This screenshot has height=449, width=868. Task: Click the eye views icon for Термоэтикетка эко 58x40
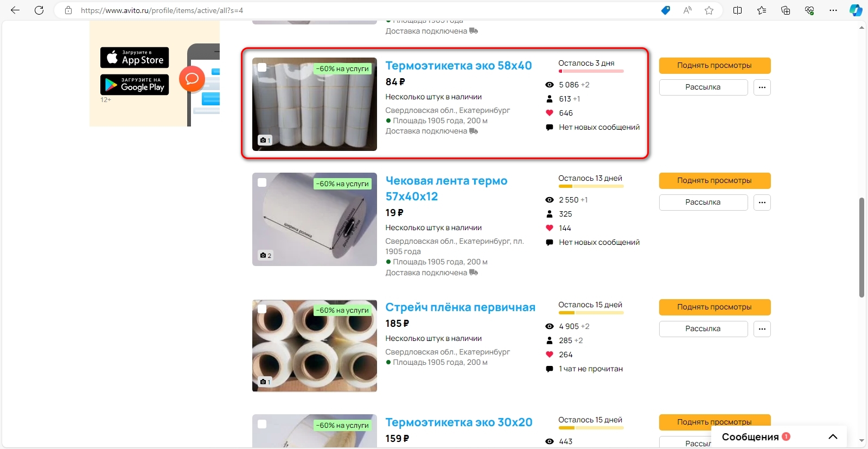pos(549,85)
